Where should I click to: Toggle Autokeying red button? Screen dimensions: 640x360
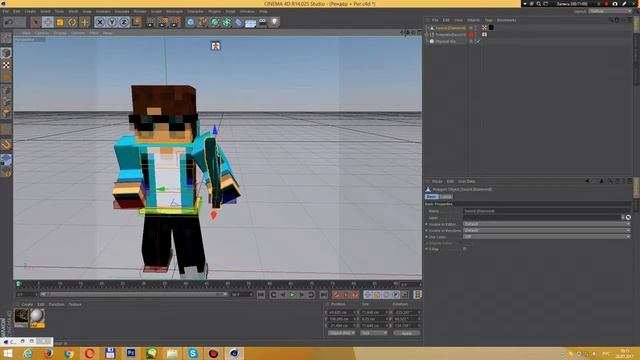346,295
